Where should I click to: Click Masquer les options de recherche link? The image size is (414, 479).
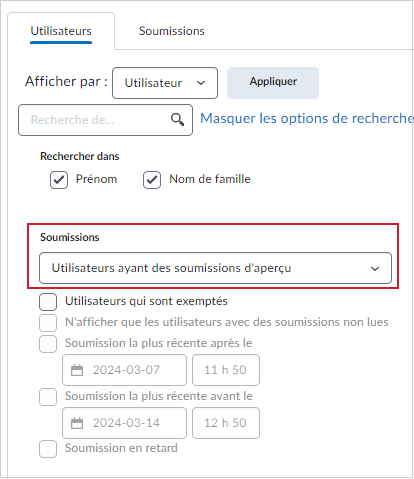pyautogui.click(x=307, y=118)
